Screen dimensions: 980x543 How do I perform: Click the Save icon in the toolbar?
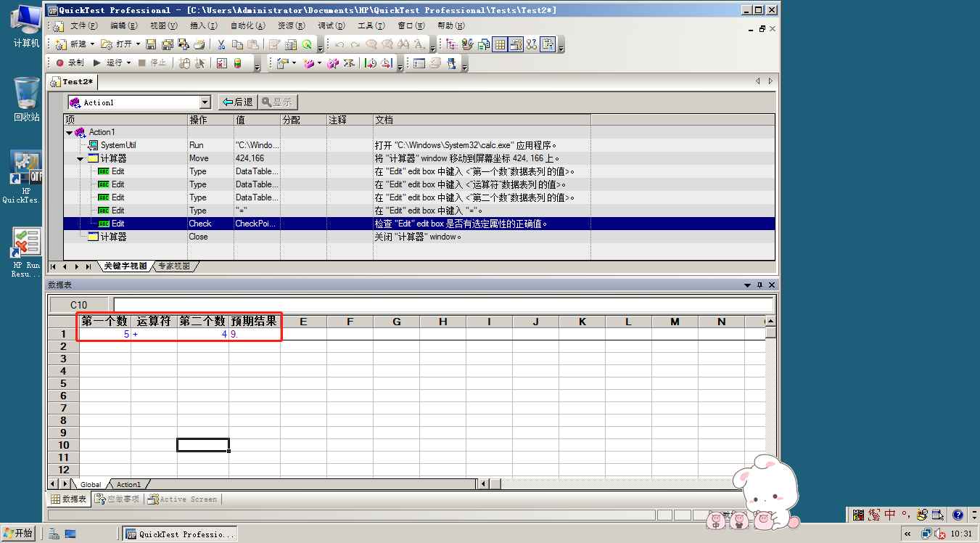(x=151, y=44)
